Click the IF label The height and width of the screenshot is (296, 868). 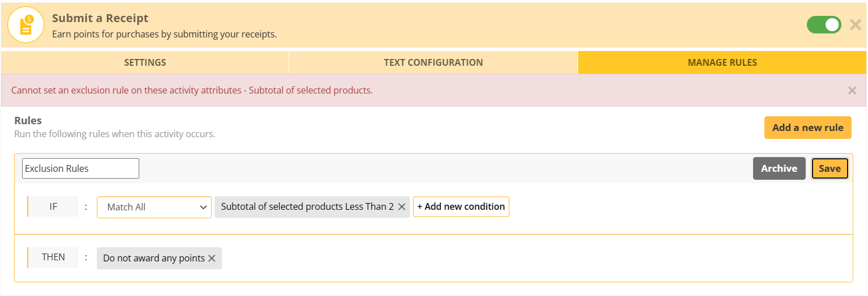(53, 207)
